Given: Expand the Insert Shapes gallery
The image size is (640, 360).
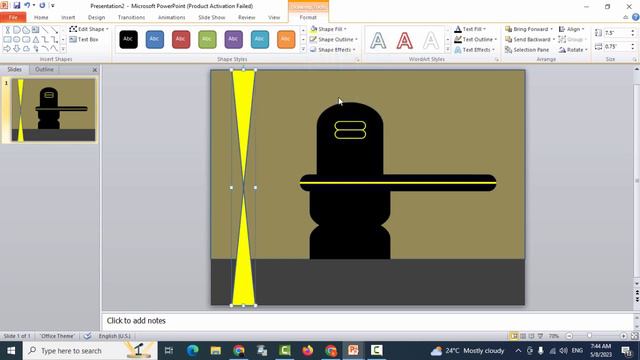Looking at the screenshot, I should [63, 49].
